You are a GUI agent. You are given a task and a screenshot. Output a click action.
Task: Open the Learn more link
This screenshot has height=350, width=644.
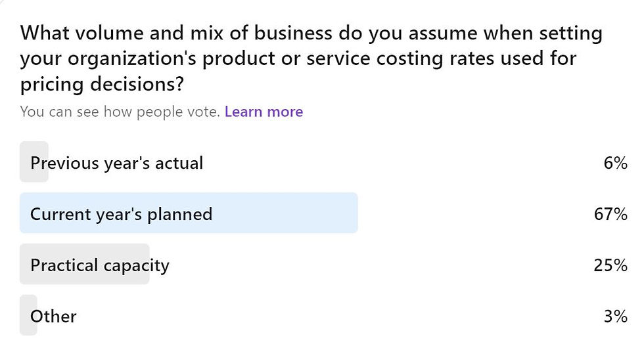264,112
